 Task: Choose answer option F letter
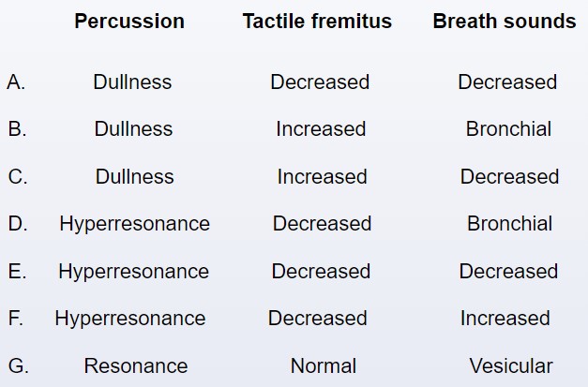pos(16,318)
